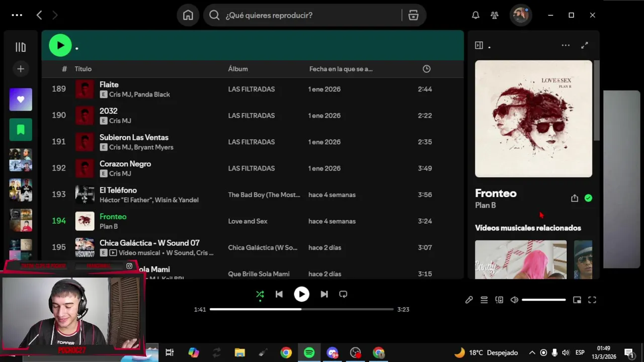The image size is (644, 362).
Task: Click Chica Galáctica cover thumbnail
Action: (85, 247)
